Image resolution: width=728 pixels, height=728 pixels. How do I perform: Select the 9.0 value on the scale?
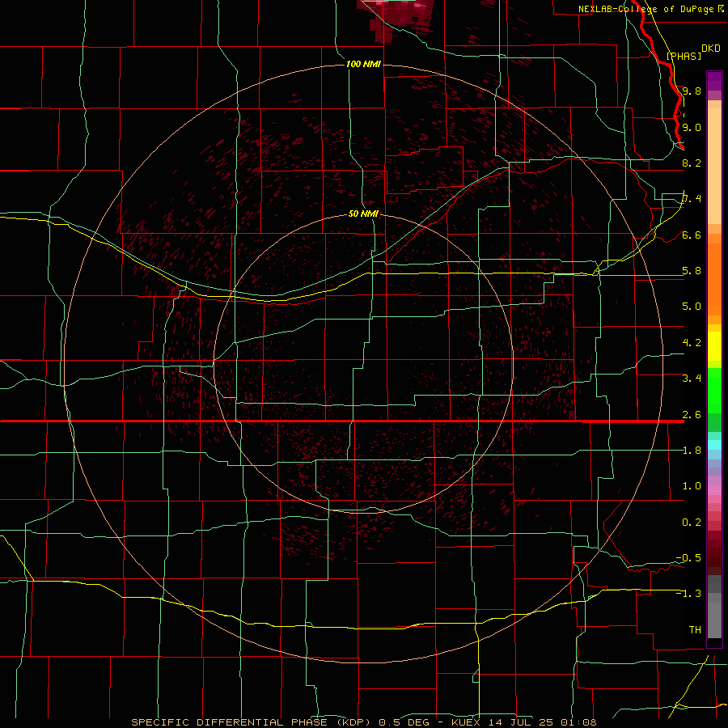tap(692, 127)
